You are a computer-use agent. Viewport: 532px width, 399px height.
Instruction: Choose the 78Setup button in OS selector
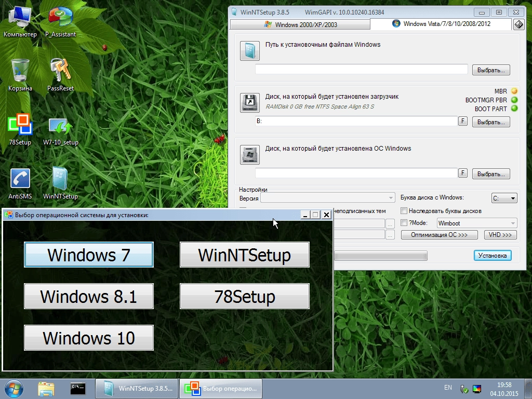click(244, 296)
